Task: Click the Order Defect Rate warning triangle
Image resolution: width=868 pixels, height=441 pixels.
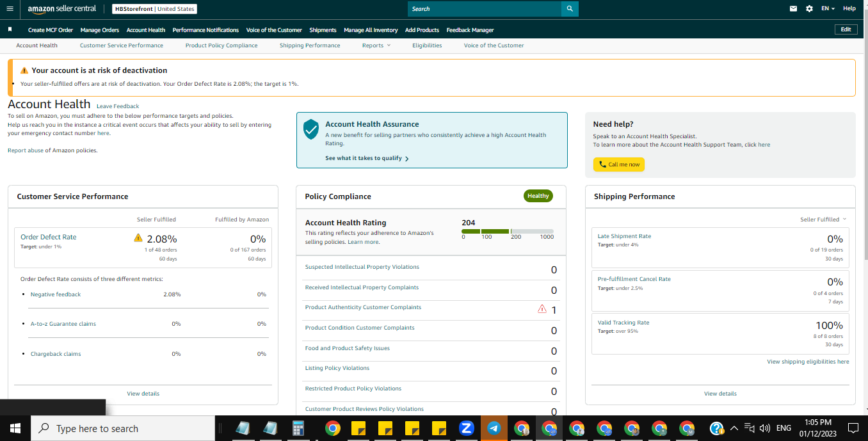Action: [138, 238]
